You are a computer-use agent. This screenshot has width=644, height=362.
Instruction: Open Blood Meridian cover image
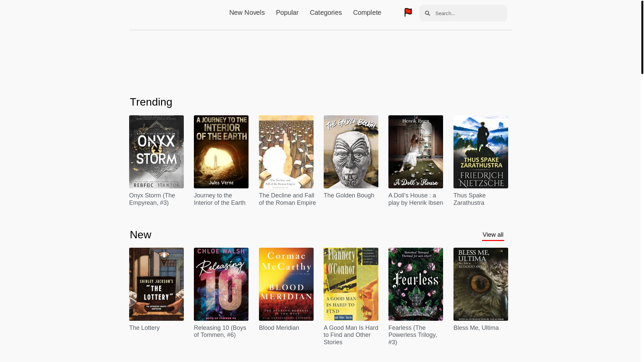(x=286, y=284)
